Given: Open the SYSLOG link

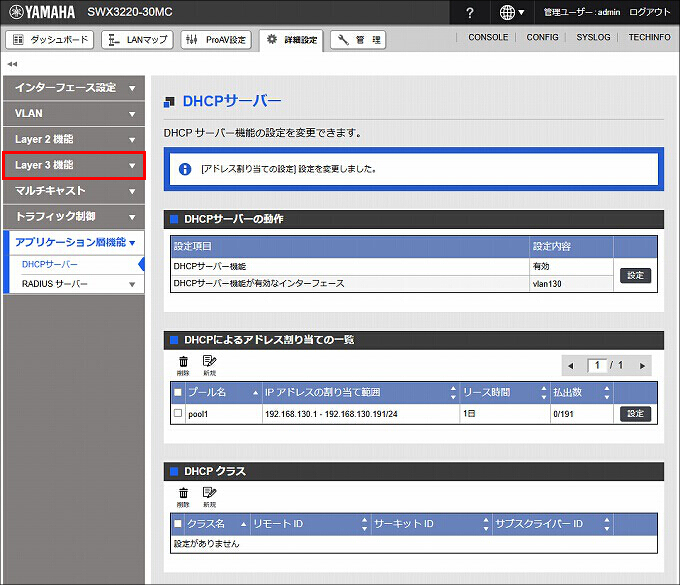Looking at the screenshot, I should pos(593,37).
